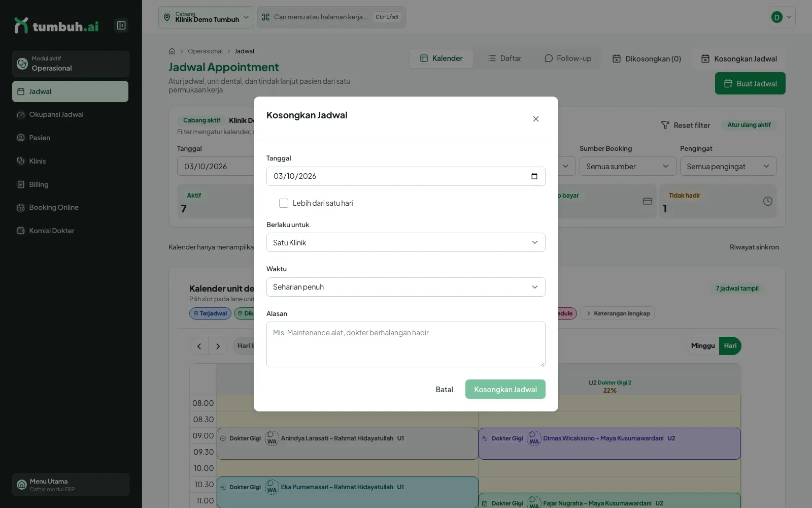The image size is (812, 508).
Task: Go to next day with right chevron
Action: 218,346
